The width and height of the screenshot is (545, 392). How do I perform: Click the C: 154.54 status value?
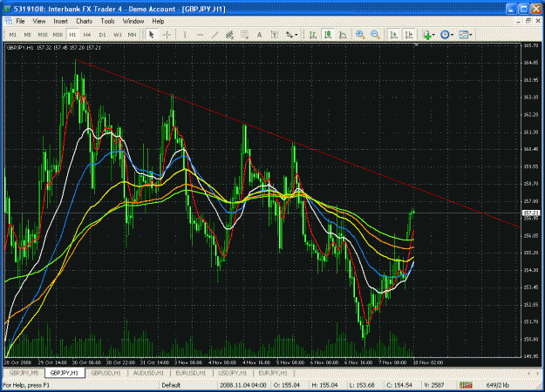[x=399, y=385]
